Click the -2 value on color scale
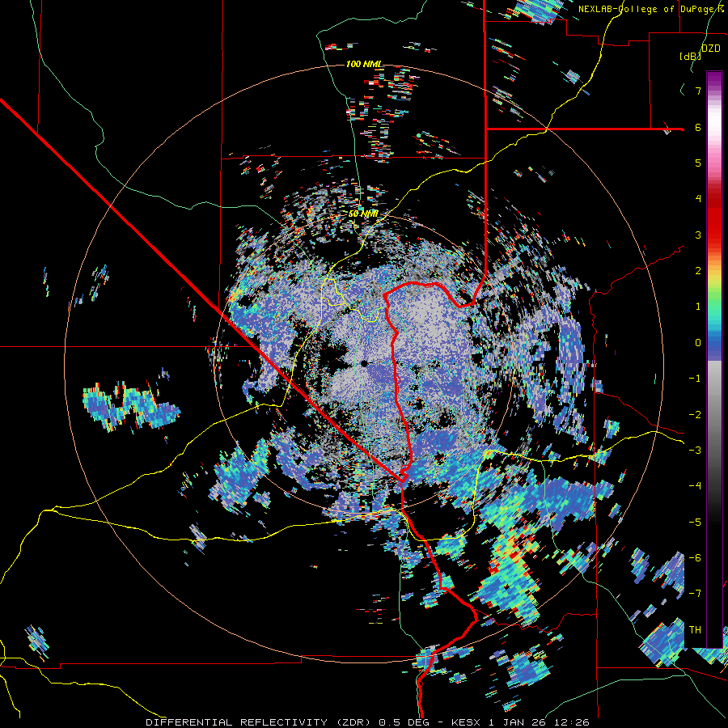This screenshot has height=728, width=728. pos(695,415)
